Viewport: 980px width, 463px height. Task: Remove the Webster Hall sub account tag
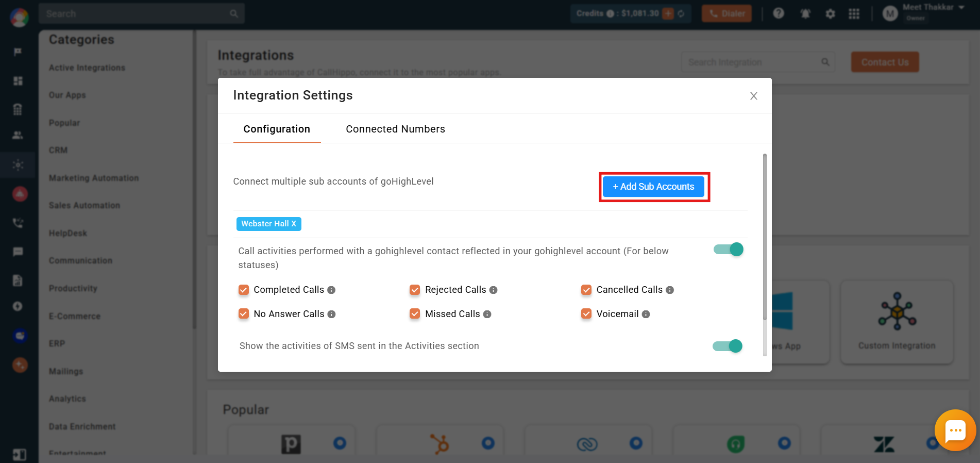[x=294, y=224]
